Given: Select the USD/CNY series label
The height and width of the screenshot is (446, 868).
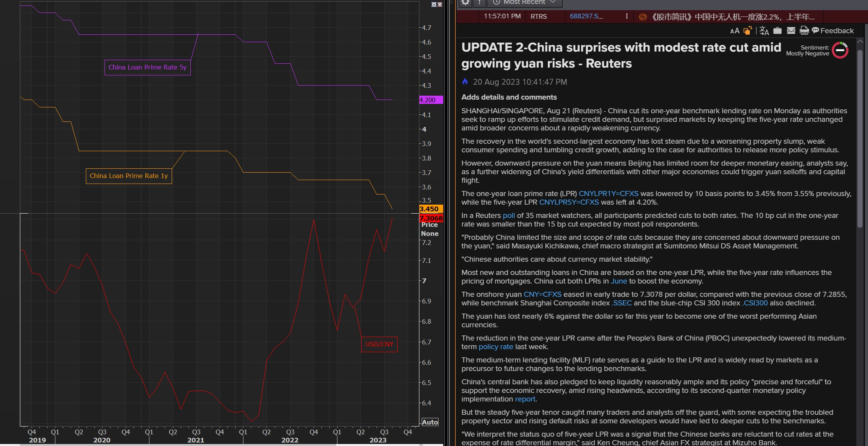Looking at the screenshot, I should pos(379,344).
